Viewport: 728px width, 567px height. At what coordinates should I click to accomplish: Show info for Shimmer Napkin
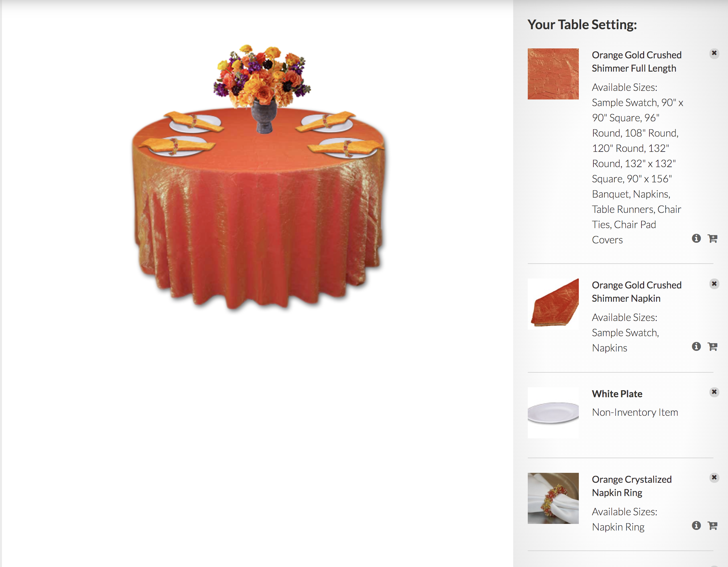[x=696, y=346]
